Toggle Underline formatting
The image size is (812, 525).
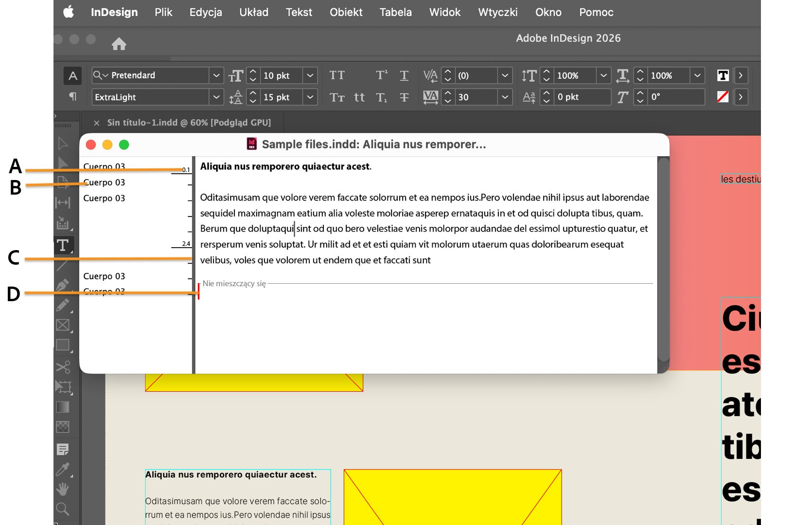pos(404,75)
